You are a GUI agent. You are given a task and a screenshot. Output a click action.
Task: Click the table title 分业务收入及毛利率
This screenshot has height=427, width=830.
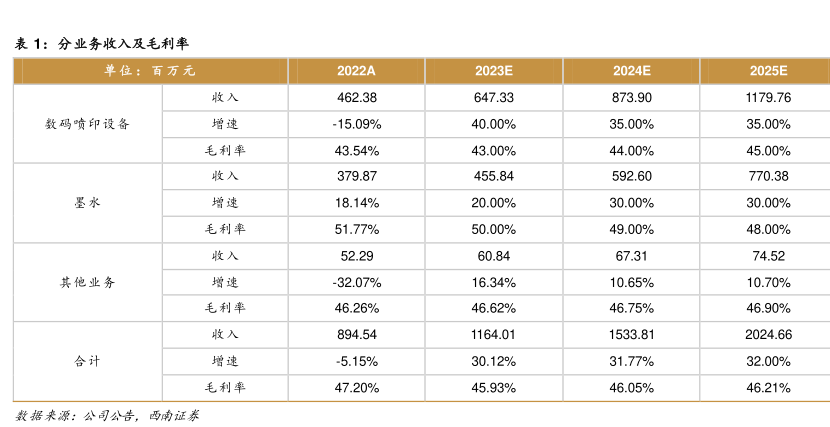(x=122, y=43)
